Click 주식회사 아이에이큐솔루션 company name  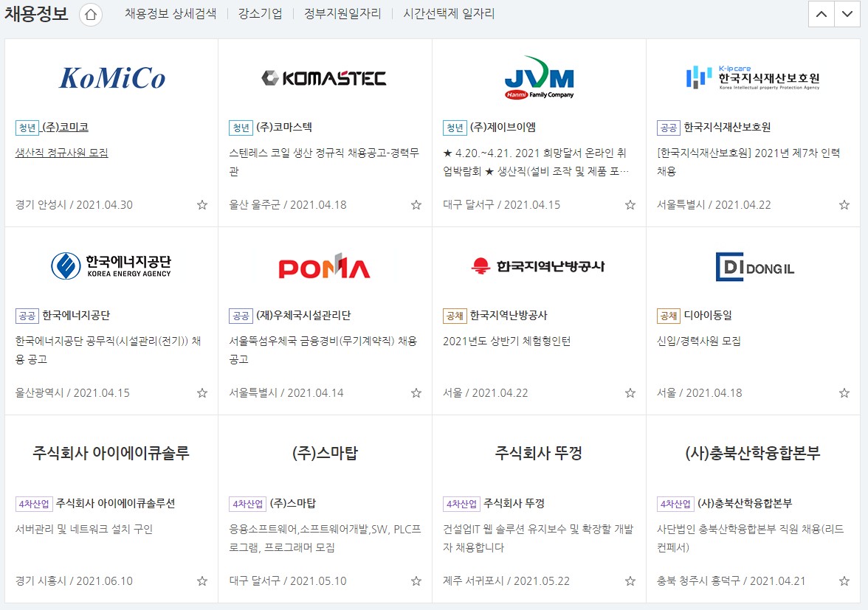[x=115, y=503]
